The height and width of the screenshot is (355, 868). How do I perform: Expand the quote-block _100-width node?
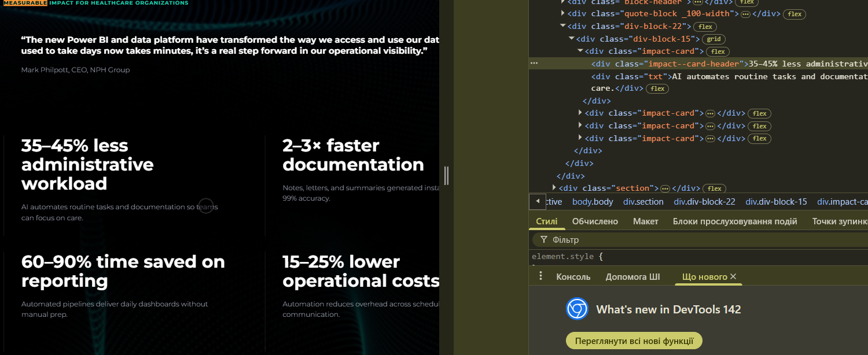click(563, 13)
